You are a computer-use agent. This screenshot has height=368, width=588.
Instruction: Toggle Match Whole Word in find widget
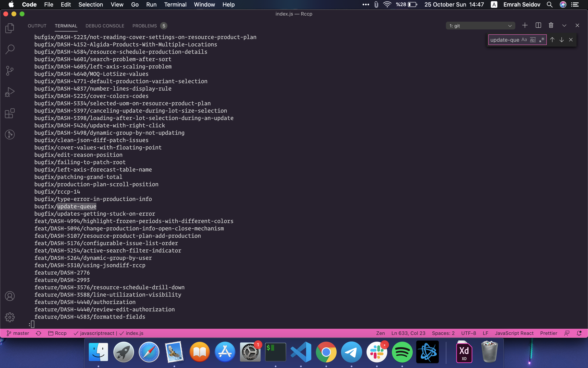point(533,40)
